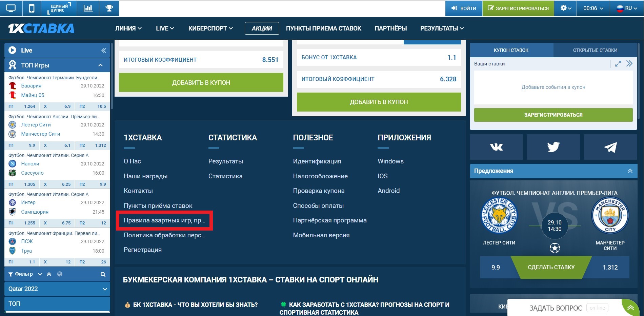644x316 pixels.
Task: Open Пункты приема ставок page
Action: tap(323, 28)
